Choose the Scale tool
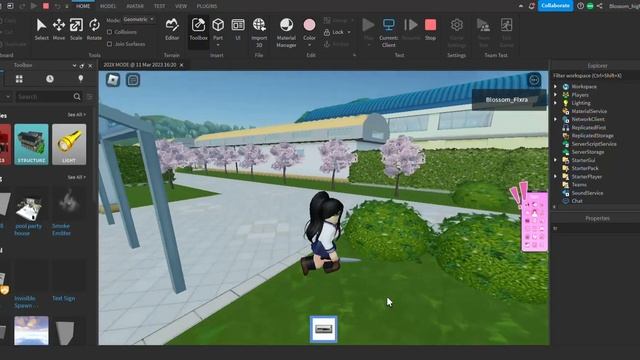Image resolution: width=640 pixels, height=360 pixels. click(x=76, y=29)
